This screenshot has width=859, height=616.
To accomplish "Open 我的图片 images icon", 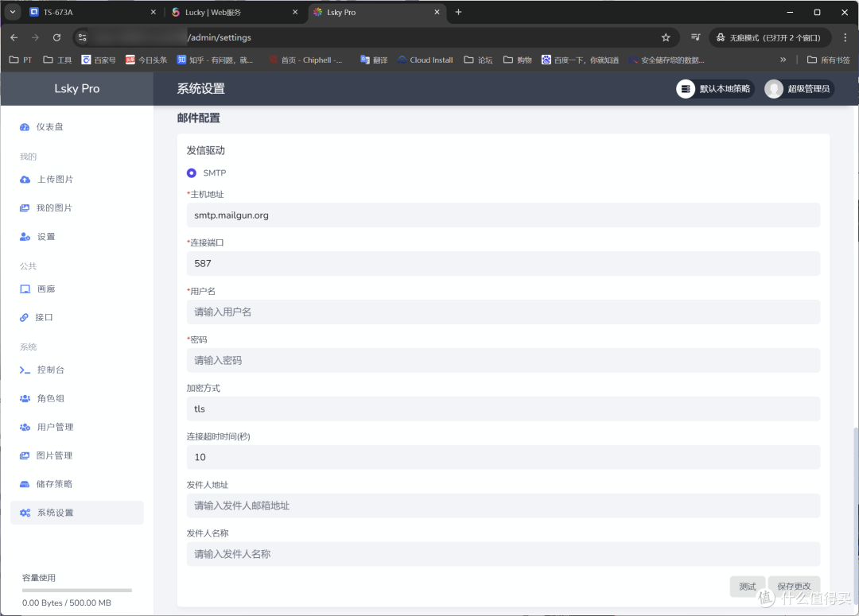I will tap(25, 208).
